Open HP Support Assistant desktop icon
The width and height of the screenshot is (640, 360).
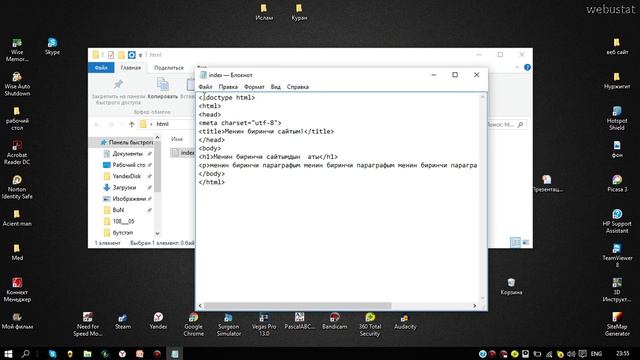click(617, 221)
